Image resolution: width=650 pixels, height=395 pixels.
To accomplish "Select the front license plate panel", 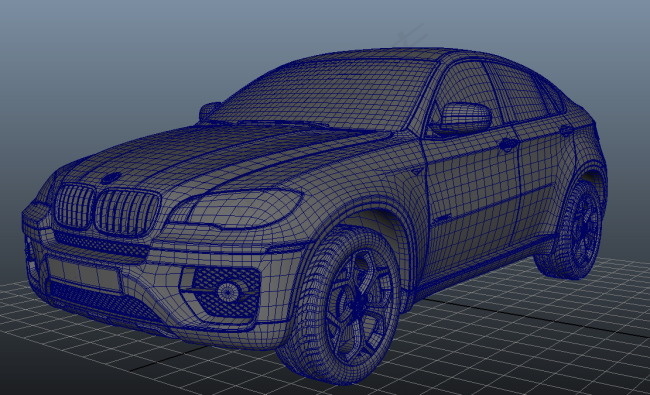I will (x=85, y=274).
